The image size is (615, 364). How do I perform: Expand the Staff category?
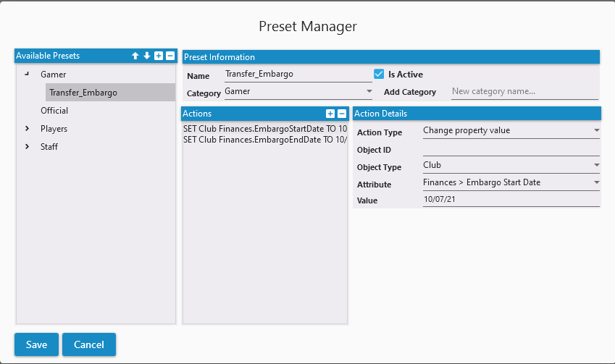pos(27,147)
